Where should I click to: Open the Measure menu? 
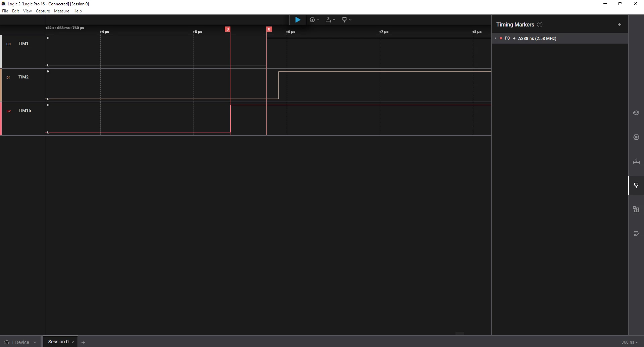(61, 11)
